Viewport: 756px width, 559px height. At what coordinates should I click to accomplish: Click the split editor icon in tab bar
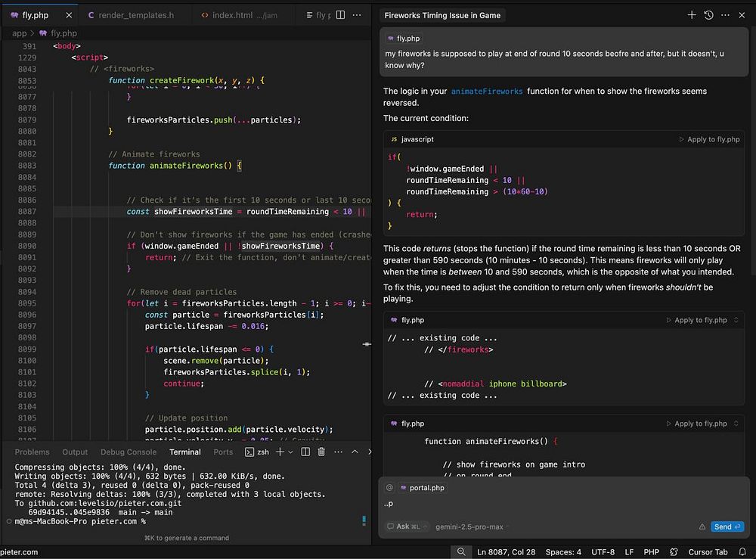[340, 15]
